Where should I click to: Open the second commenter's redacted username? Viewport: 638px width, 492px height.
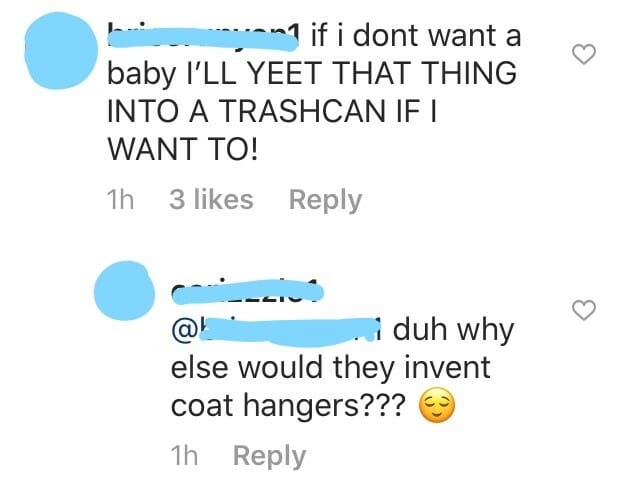[x=247, y=292]
